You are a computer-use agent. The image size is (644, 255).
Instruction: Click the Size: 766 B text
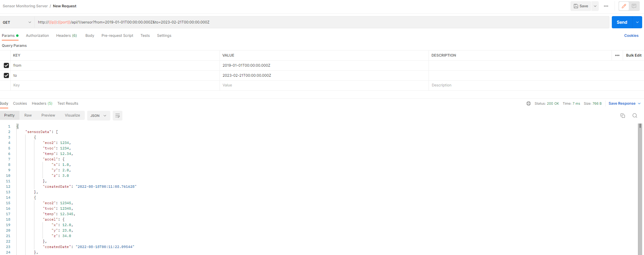[593, 103]
